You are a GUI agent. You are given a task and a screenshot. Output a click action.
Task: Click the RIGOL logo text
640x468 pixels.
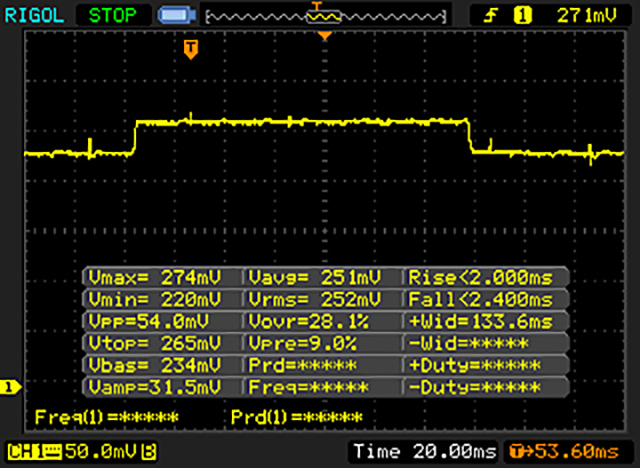pos(34,16)
